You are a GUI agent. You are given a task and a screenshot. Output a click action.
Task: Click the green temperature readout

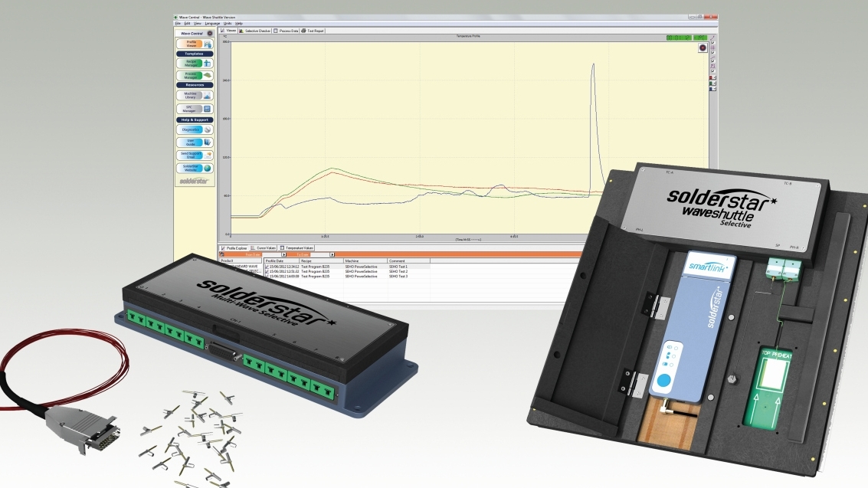[700, 38]
